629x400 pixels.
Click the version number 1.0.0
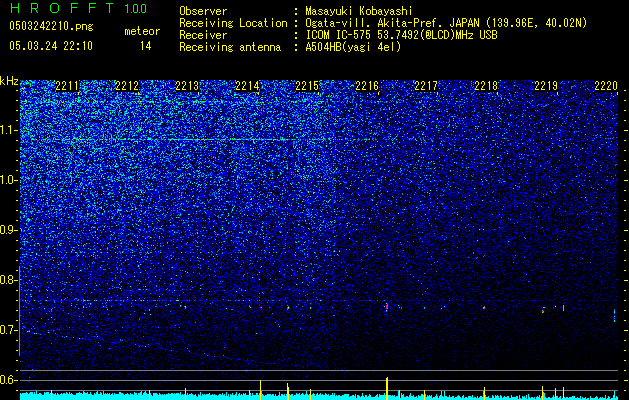tap(135, 8)
